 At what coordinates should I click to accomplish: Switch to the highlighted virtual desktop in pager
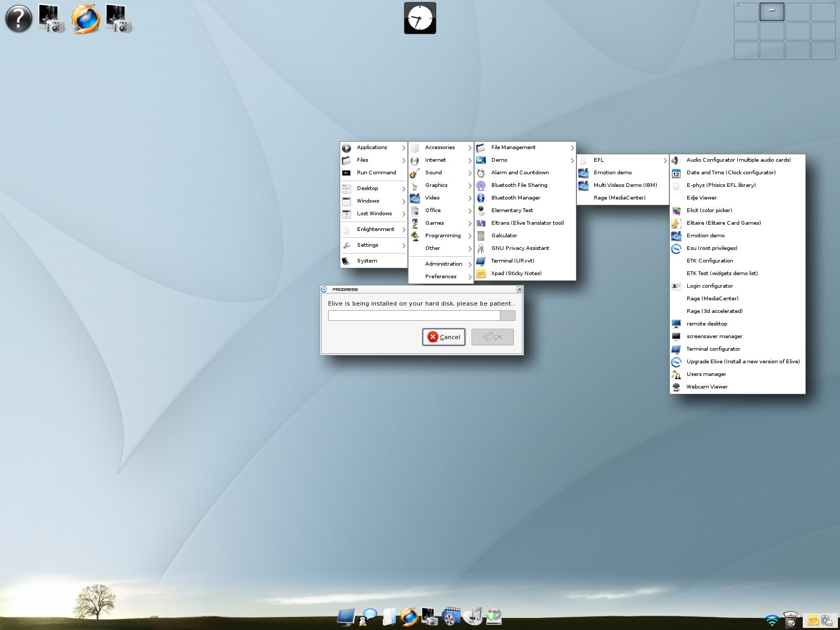pyautogui.click(x=772, y=12)
